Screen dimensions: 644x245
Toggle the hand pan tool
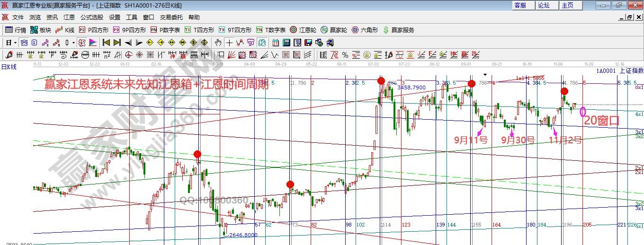coord(218,43)
